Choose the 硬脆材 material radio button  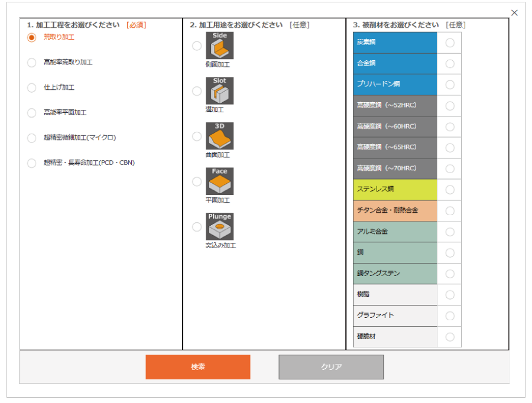click(x=450, y=337)
